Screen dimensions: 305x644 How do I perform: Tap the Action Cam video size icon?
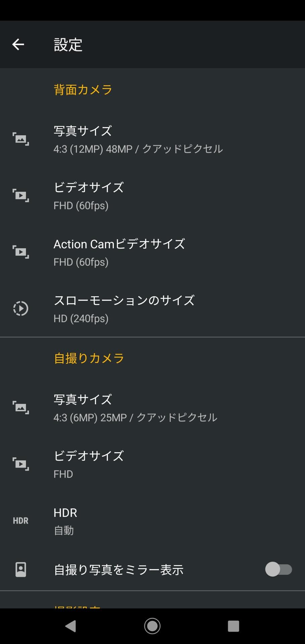pyautogui.click(x=21, y=252)
